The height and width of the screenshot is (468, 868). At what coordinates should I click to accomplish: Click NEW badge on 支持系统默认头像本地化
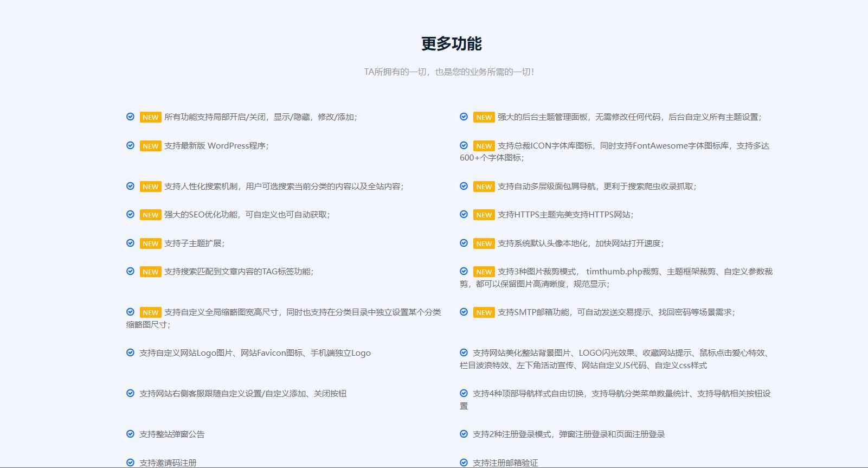[484, 243]
